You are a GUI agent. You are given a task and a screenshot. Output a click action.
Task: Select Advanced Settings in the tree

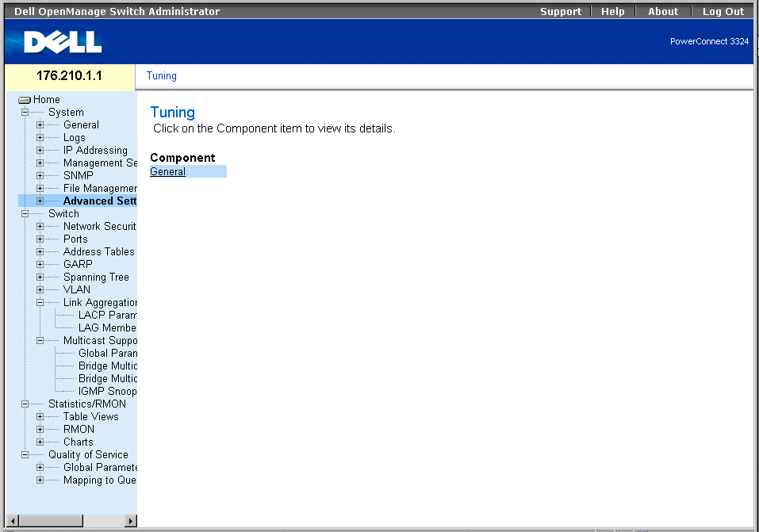[x=100, y=201]
